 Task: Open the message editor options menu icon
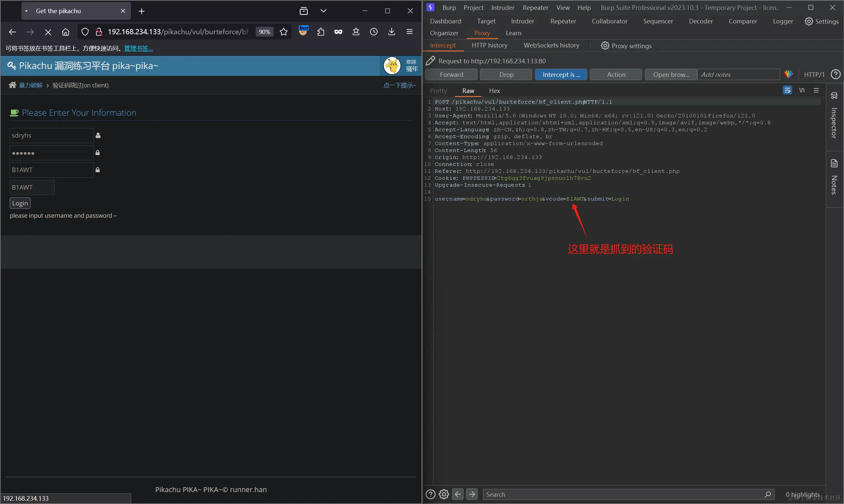(x=816, y=90)
